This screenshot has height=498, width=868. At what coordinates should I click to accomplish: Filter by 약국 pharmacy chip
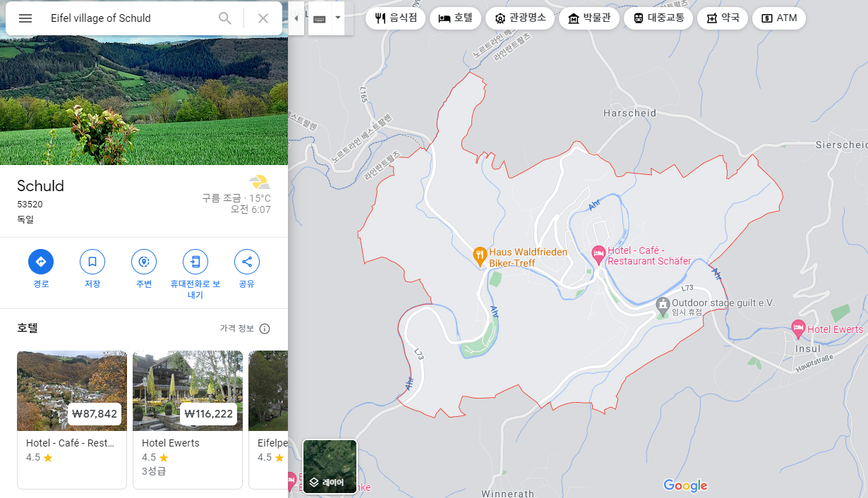point(723,18)
